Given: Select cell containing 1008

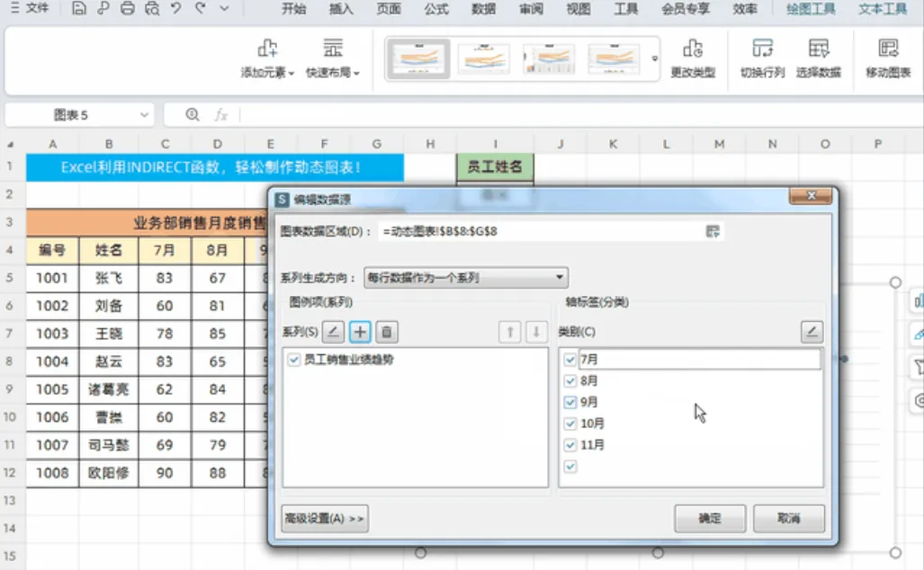Looking at the screenshot, I should [52, 473].
